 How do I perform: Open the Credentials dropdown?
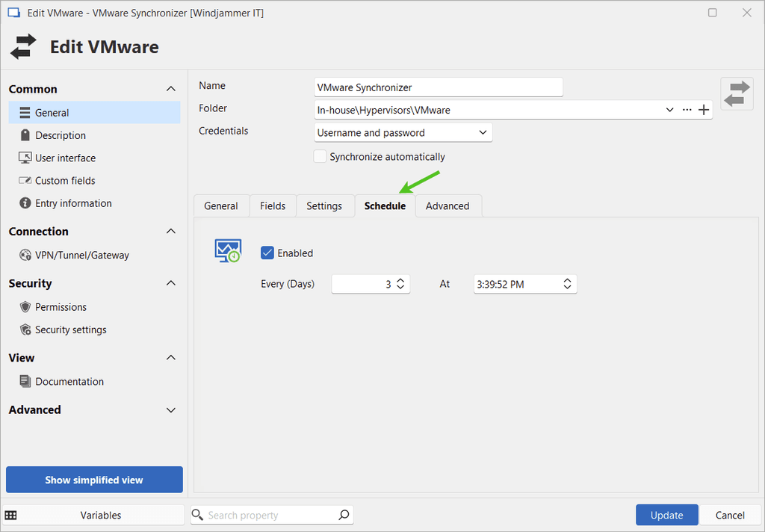[403, 132]
